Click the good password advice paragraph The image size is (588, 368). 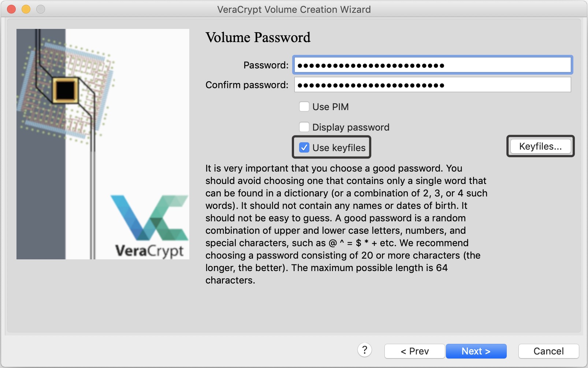tap(346, 224)
